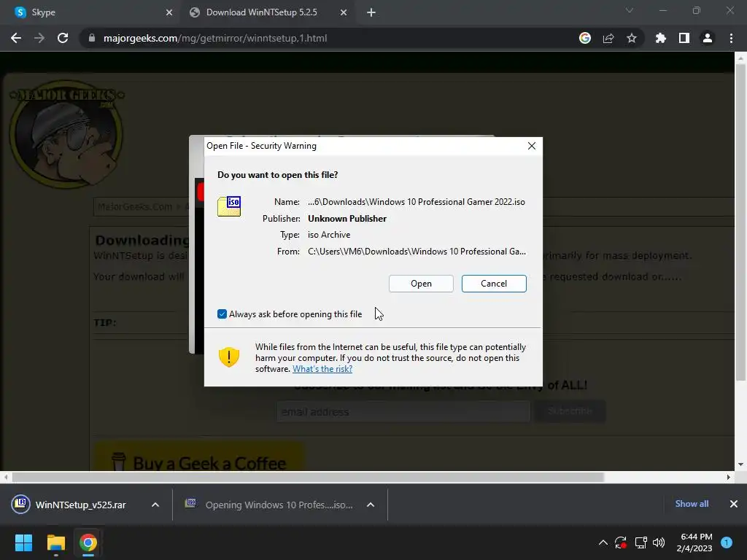Viewport: 747px width, 560px height.
Task: Close the Skype tab
Action: (x=169, y=12)
